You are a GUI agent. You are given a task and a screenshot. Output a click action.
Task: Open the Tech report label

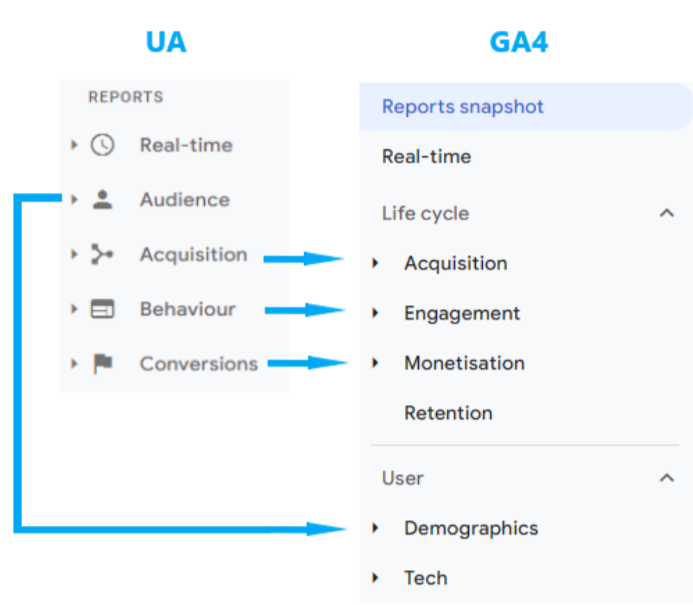coord(425,578)
